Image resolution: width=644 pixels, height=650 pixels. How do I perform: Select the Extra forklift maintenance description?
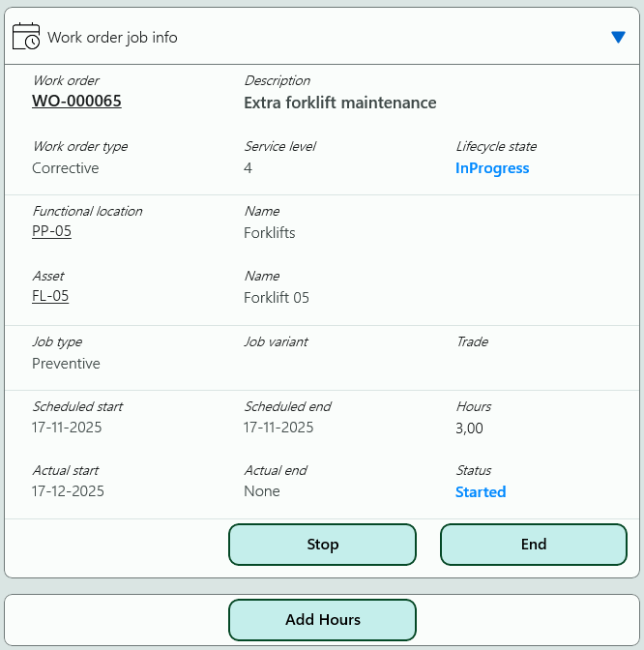pos(339,103)
